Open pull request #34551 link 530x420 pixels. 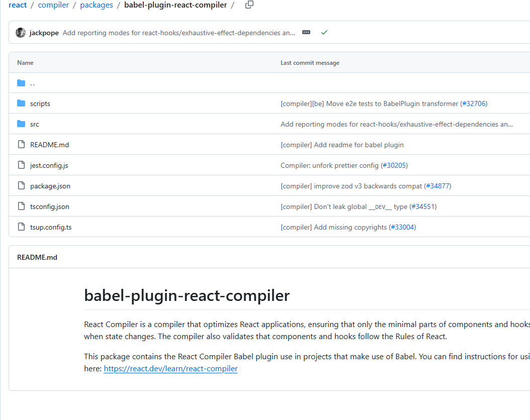coord(423,206)
